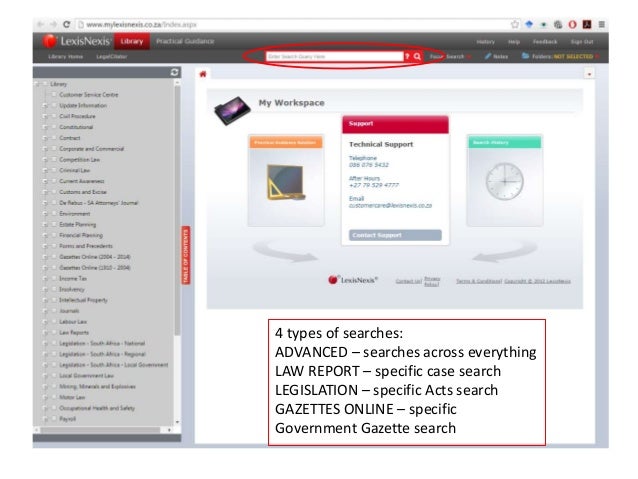Image resolution: width=638 pixels, height=479 pixels.
Task: Tick the Criminal Law checkbox
Action: [x=54, y=170]
